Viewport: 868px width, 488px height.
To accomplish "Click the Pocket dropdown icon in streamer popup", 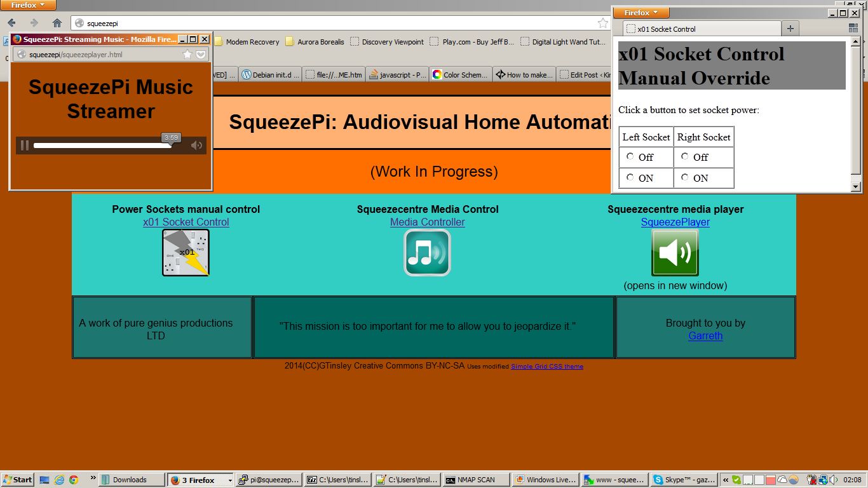I will [201, 55].
